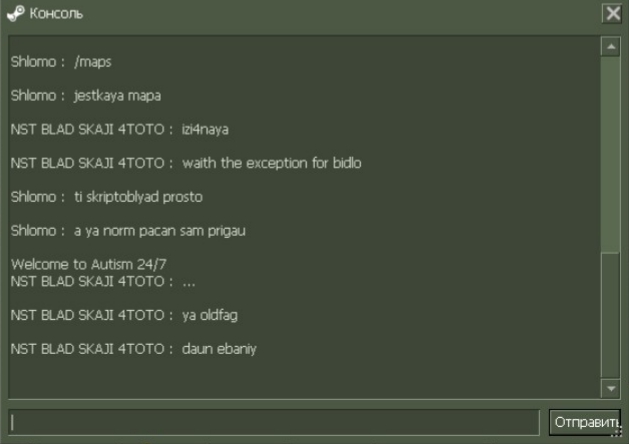Image resolution: width=629 pixels, height=444 pixels.
Task: Click the Консоль title text
Action: point(56,14)
